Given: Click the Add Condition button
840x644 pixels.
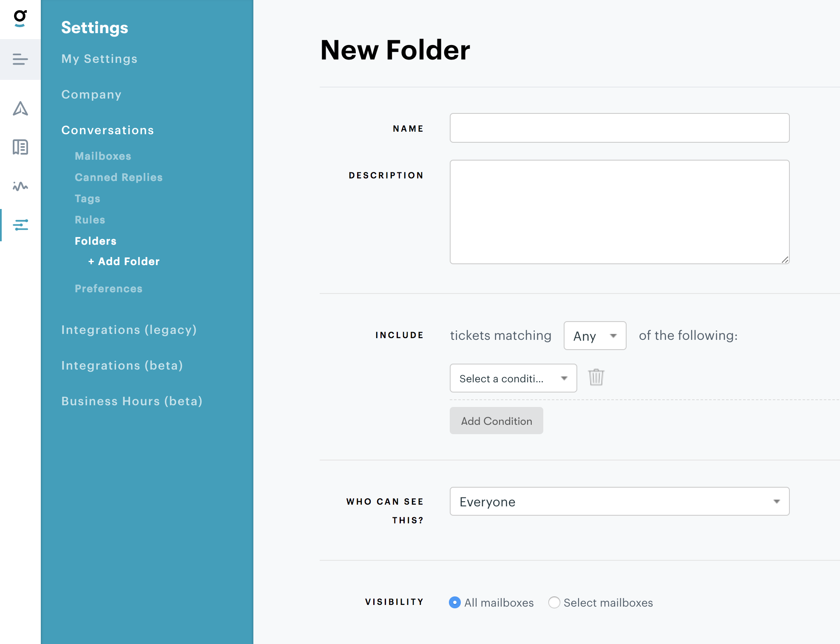Looking at the screenshot, I should [496, 420].
